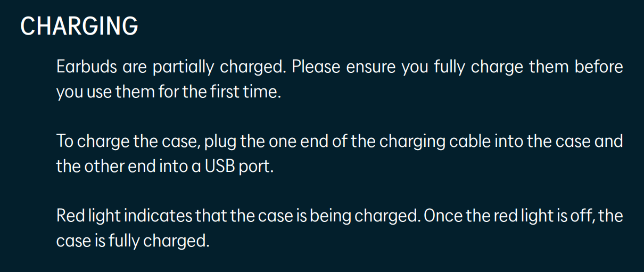Image resolution: width=644 pixels, height=272 pixels.
Task: Click the phrase "being charged"
Action: tap(346, 216)
